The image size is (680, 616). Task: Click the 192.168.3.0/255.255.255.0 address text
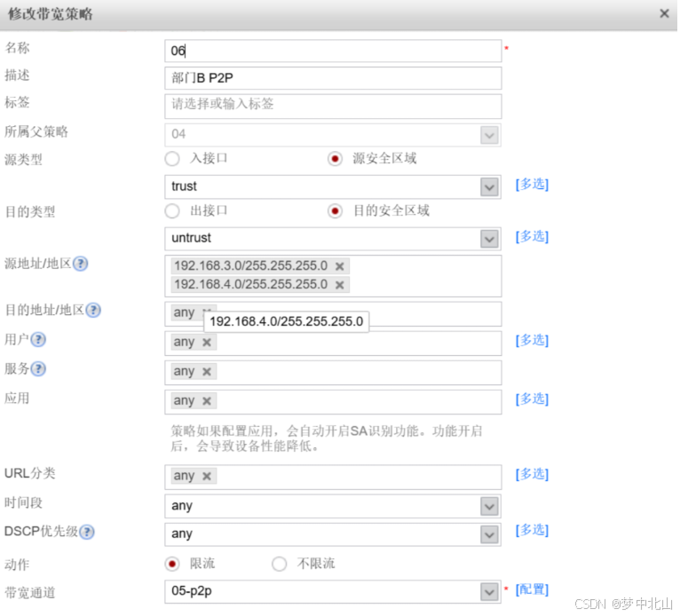pyautogui.click(x=251, y=265)
